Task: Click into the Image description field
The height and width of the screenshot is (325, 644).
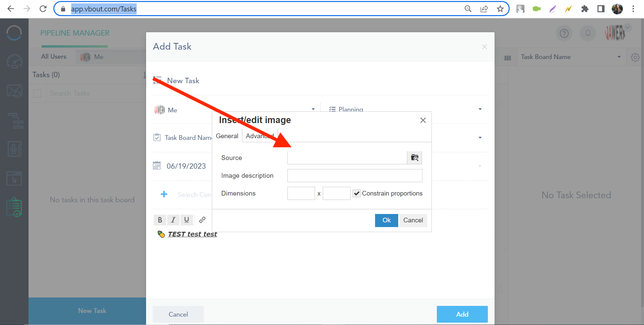Action: point(355,176)
